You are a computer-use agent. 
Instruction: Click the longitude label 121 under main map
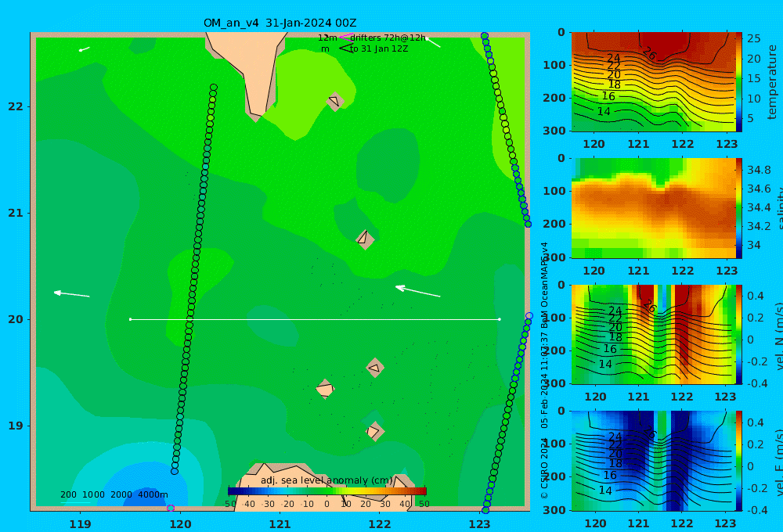point(280,524)
